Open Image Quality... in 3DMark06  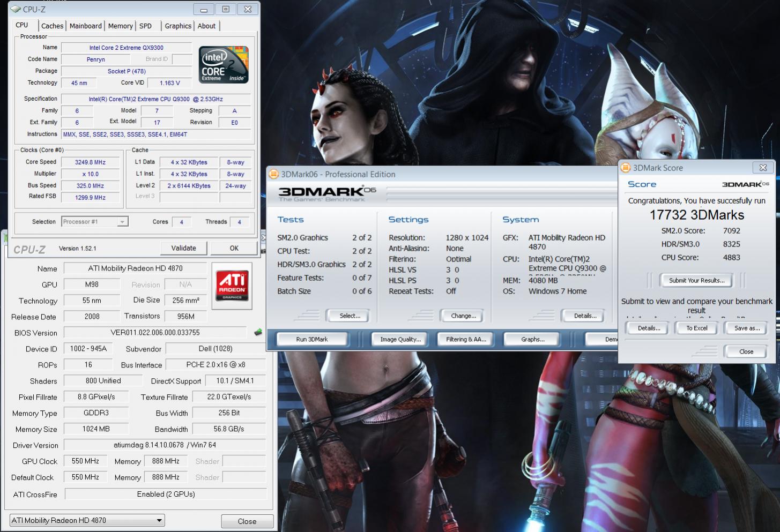pos(400,339)
